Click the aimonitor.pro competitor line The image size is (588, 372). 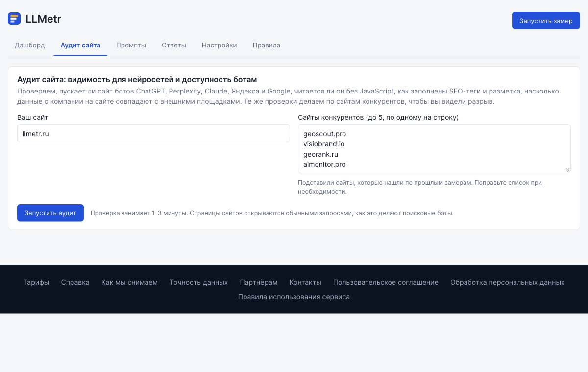tap(324, 164)
